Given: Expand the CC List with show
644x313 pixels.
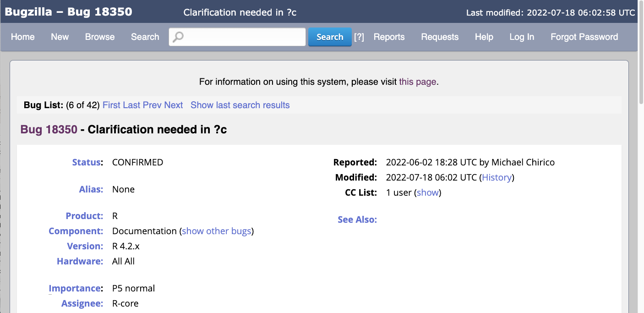Looking at the screenshot, I should point(427,192).
